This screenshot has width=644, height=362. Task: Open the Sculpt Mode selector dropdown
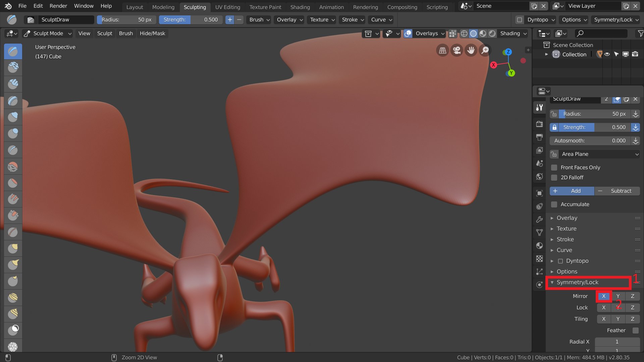[x=48, y=34]
